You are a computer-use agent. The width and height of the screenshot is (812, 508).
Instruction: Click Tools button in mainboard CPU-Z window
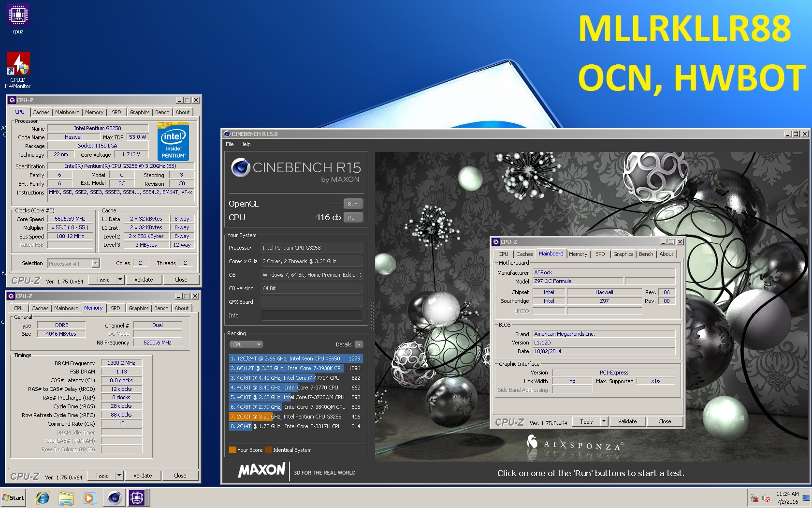pos(586,421)
